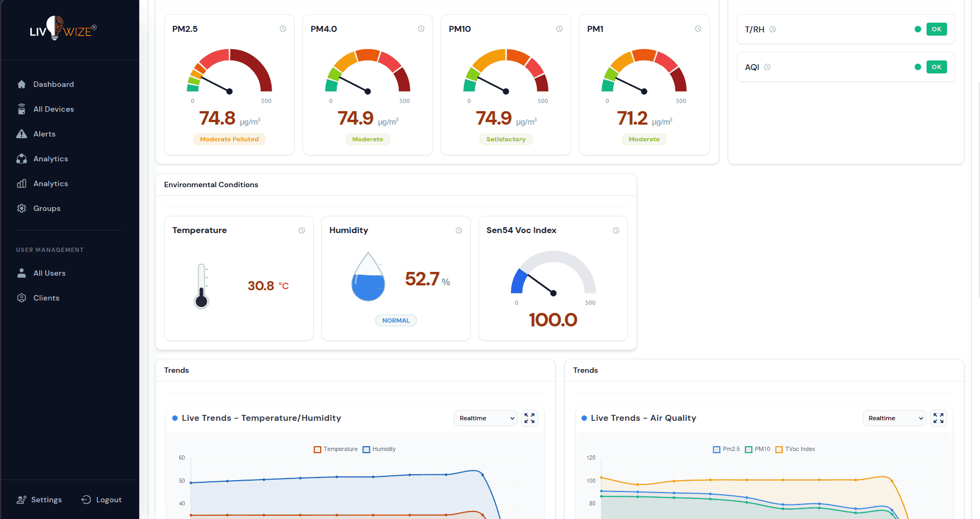
Task: Click the clock icon beside T/RH
Action: (x=773, y=29)
